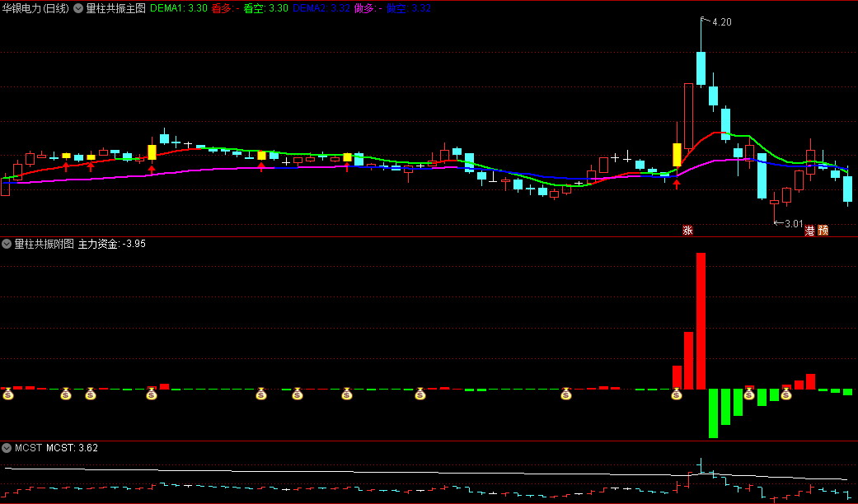Select the MCST indicator name label
Viewport: 858px width, 504px height.
[x=29, y=448]
